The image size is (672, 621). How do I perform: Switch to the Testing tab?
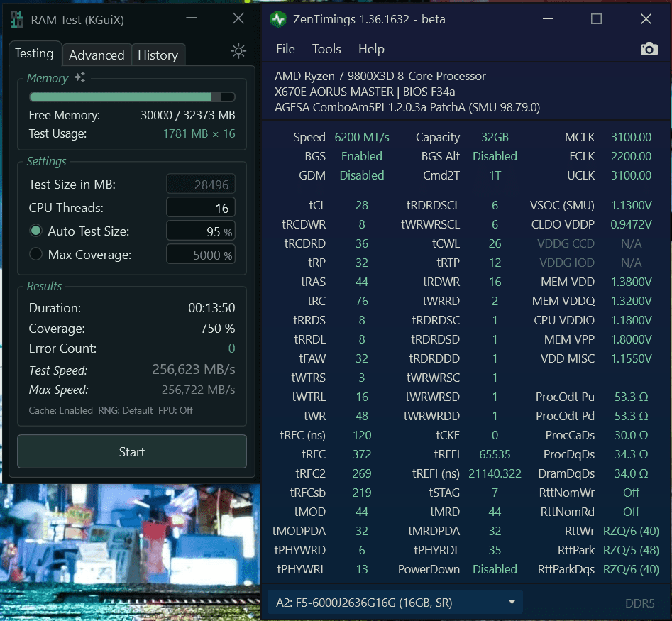click(34, 53)
